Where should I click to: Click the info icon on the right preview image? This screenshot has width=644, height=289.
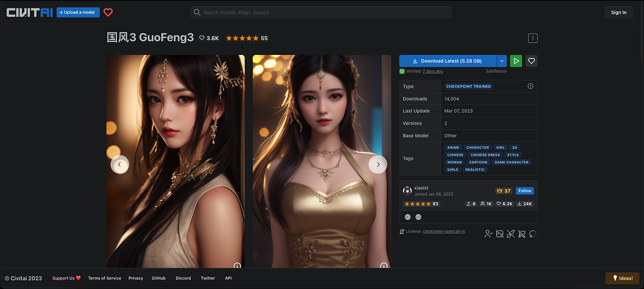point(384,266)
